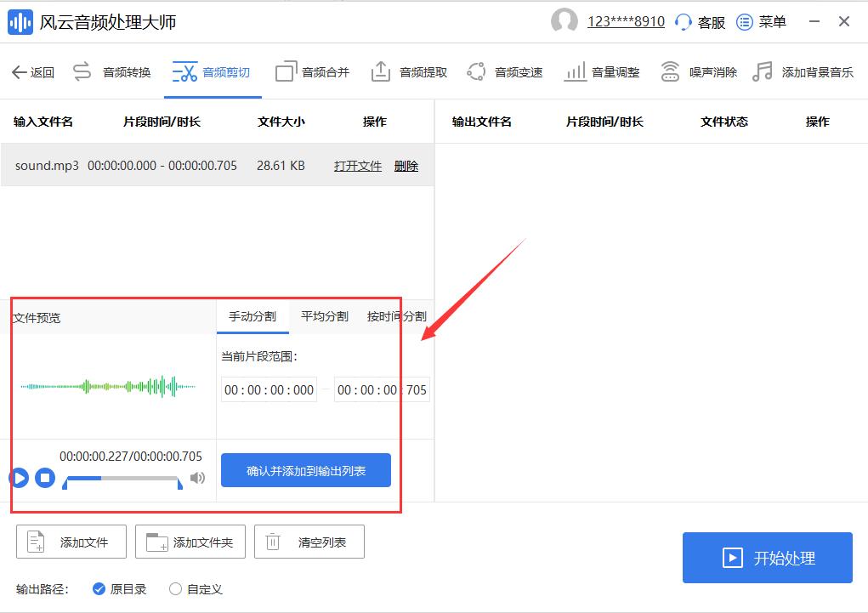
Task: Play the sound.mp3 preview
Action: tap(19, 478)
